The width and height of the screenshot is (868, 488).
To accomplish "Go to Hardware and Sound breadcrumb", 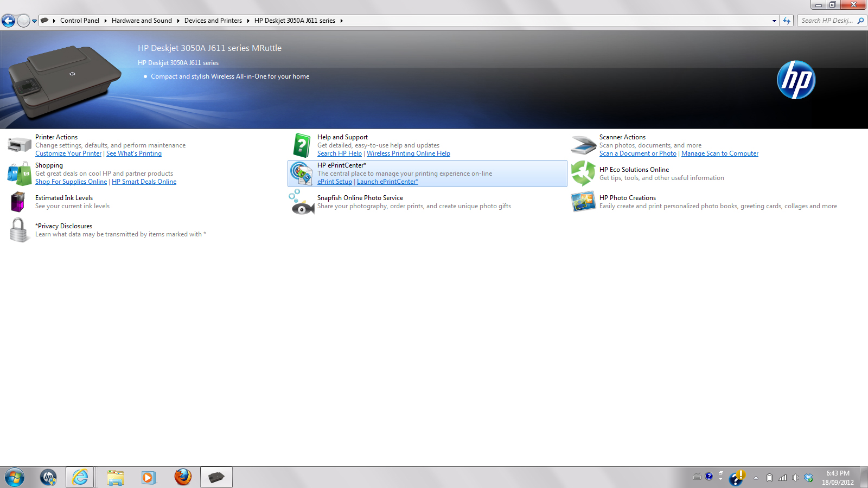I will pyautogui.click(x=142, y=21).
